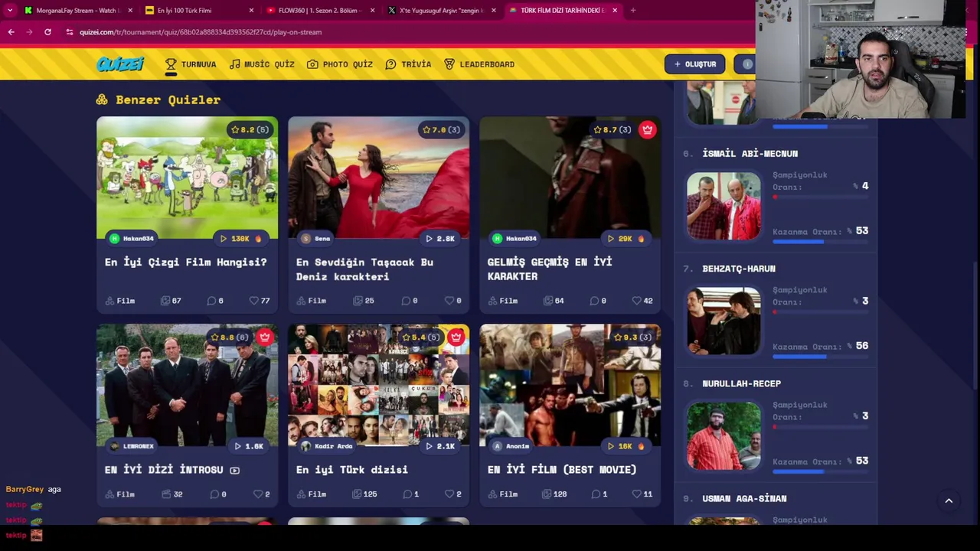This screenshot has height=551, width=980.
Task: Click the Film category on Dizi İntrosu card
Action: [120, 494]
